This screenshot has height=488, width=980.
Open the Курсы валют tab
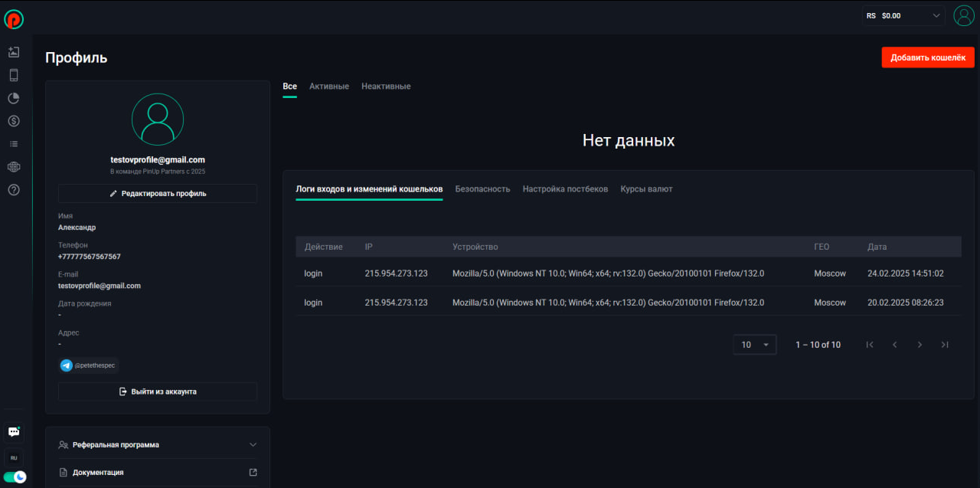646,189
